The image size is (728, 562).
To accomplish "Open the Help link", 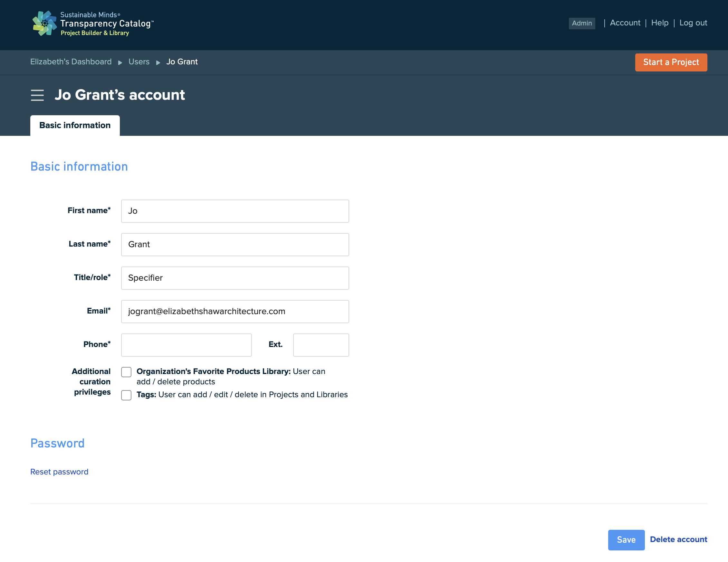I will coord(660,23).
